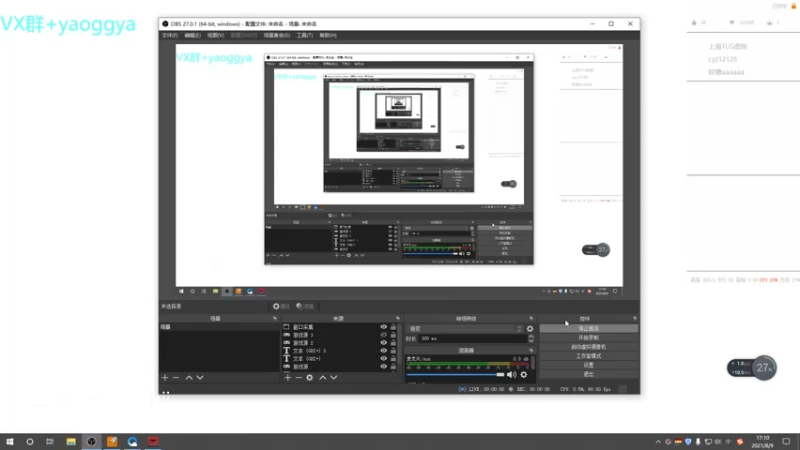This screenshot has height=450, width=800.
Task: Click the stop streaming button in controls
Action: (x=589, y=329)
